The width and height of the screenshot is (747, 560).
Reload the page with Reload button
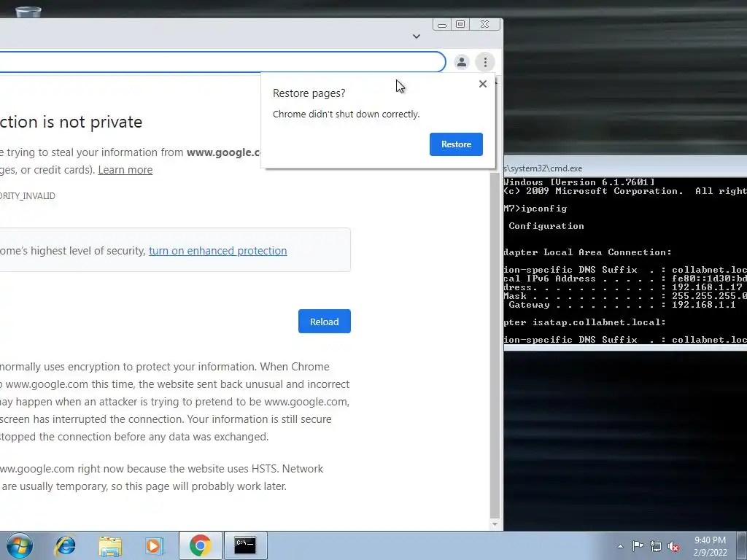325,322
